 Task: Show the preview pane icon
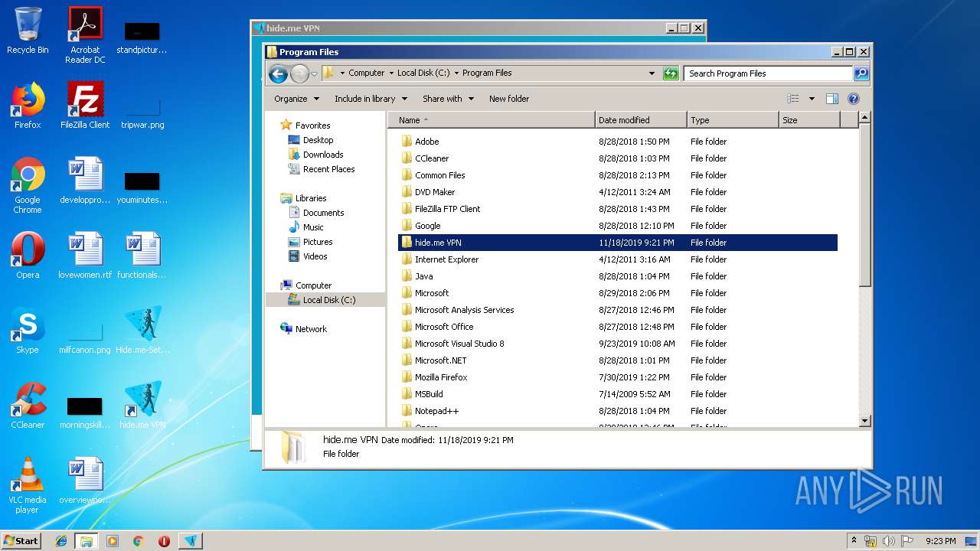pos(832,99)
